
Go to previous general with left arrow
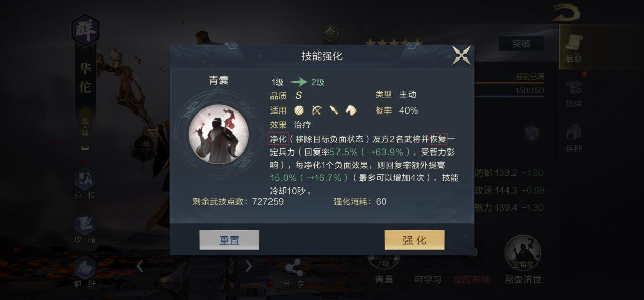140,266
